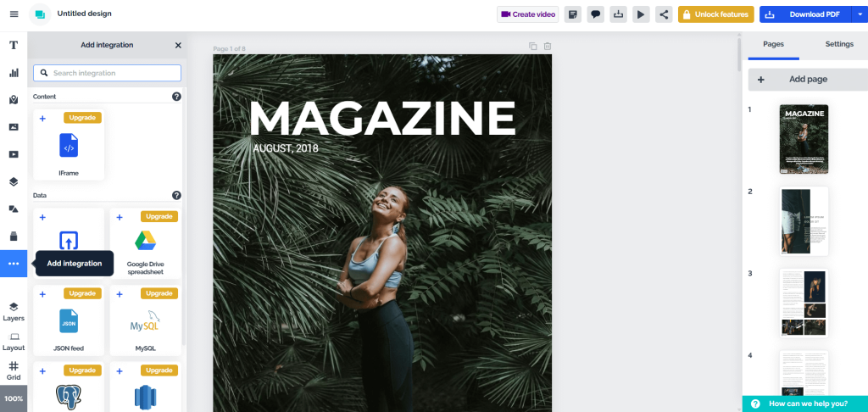Viewport: 868px width, 412px height.
Task: Click the three-dots Add integration icon
Action: pos(14,264)
